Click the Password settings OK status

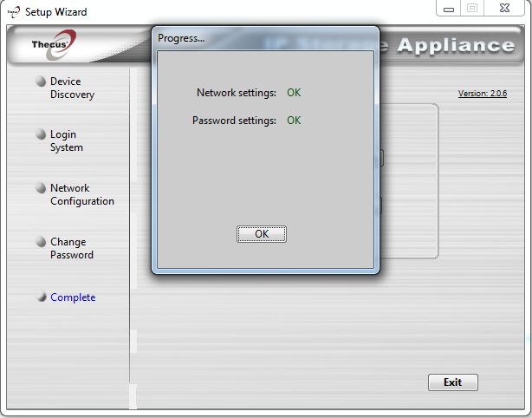pyautogui.click(x=294, y=120)
